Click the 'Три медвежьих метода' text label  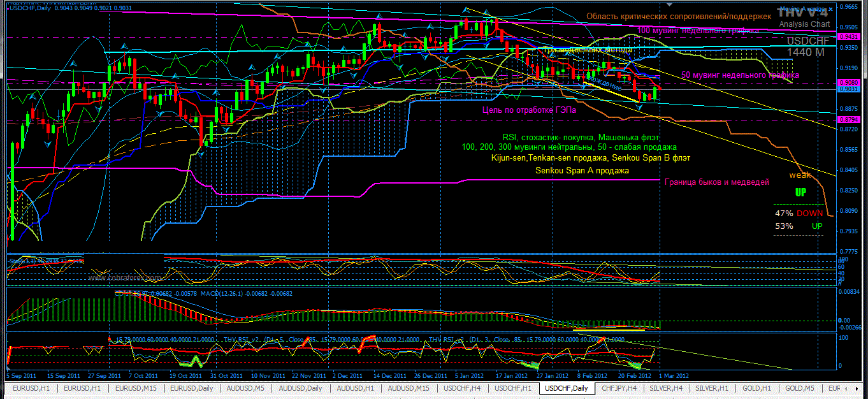(x=587, y=50)
